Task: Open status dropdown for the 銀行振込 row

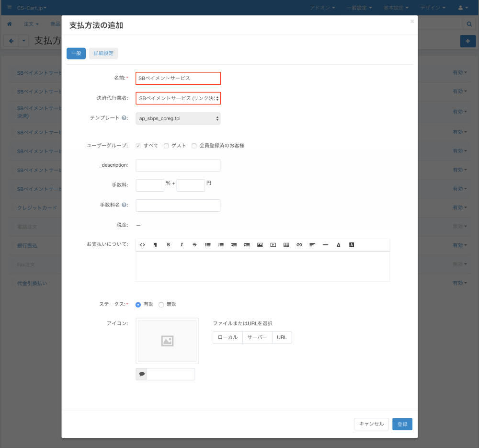Action: (460, 245)
